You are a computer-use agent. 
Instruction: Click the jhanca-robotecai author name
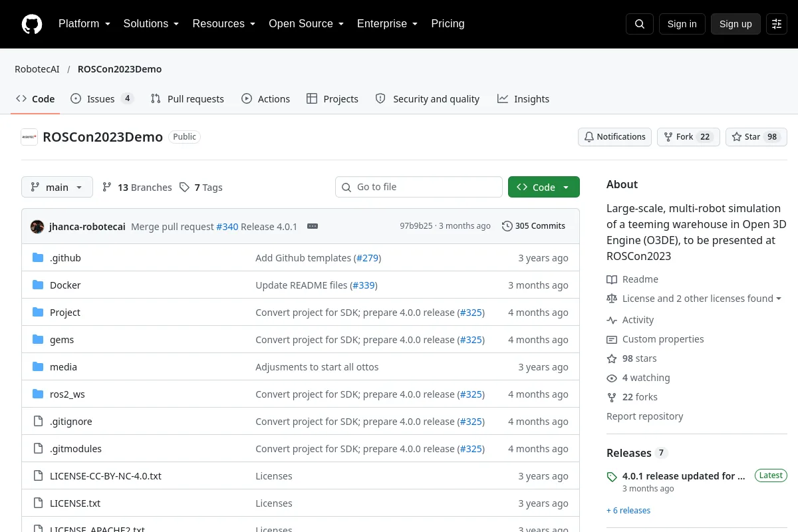pos(87,227)
